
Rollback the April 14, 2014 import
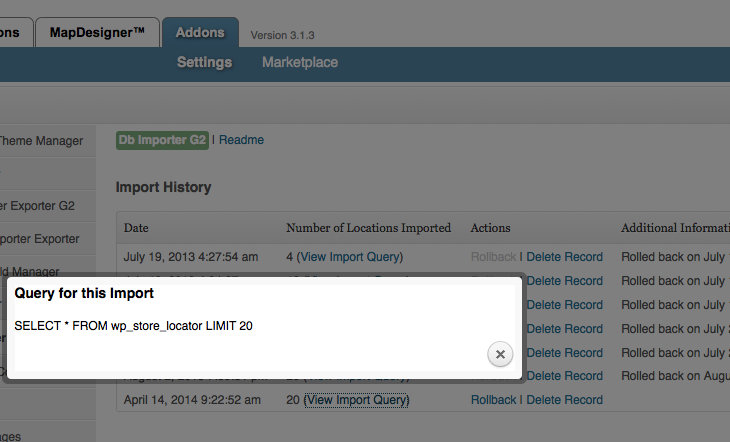click(x=493, y=400)
